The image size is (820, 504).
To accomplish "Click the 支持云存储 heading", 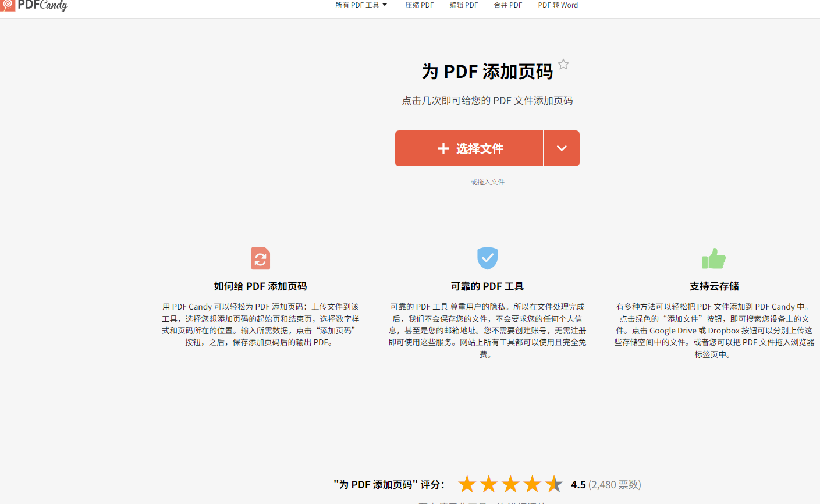I will (x=714, y=286).
